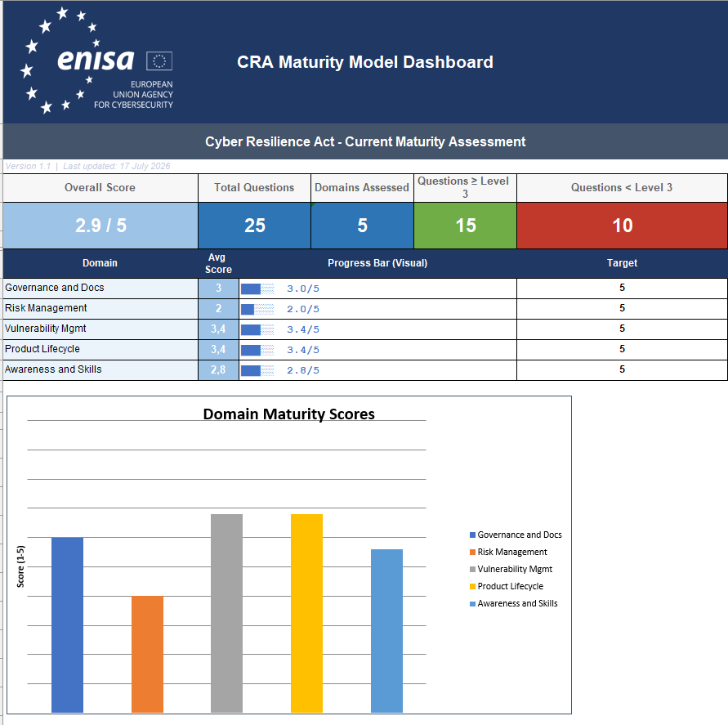Select the target cell for Vulnerability Mgmt
The height and width of the screenshot is (725, 728).
[x=622, y=329]
